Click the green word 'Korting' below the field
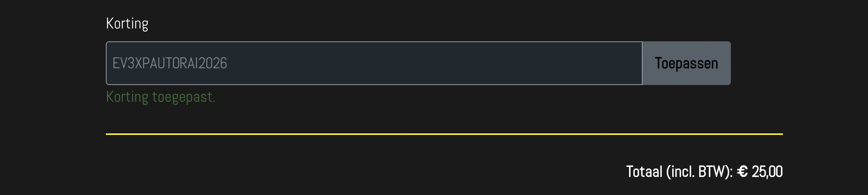 (x=127, y=97)
